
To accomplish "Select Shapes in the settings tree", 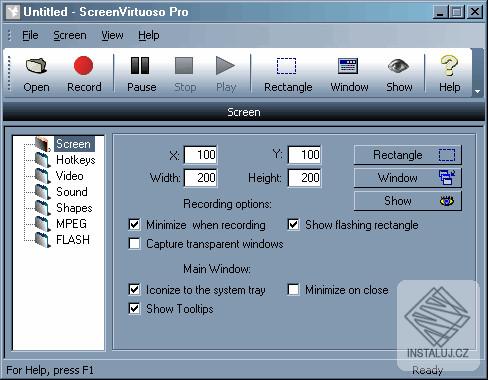I will [74, 208].
